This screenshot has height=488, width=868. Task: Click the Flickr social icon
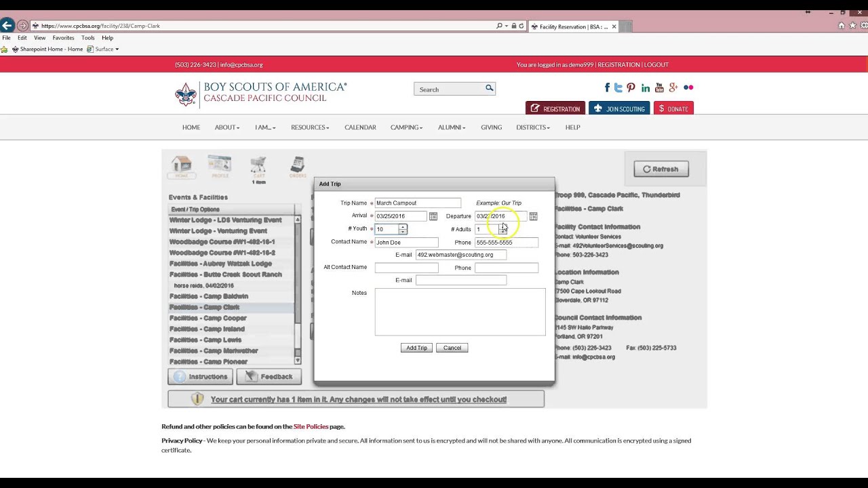tap(688, 87)
